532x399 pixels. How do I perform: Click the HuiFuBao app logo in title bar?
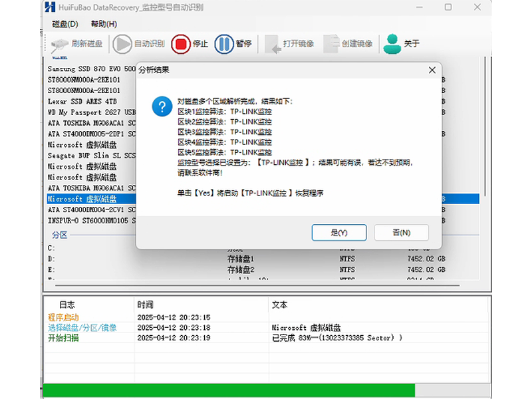(x=50, y=7)
